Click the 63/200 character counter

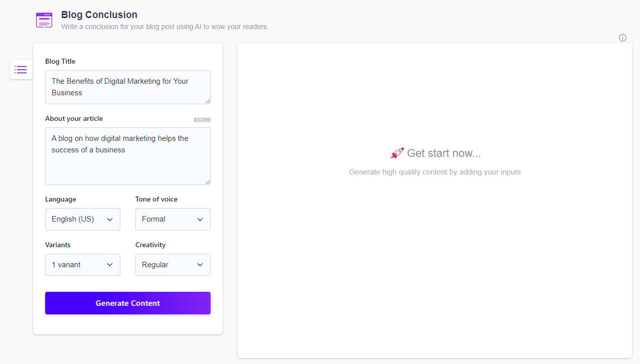[x=202, y=119]
